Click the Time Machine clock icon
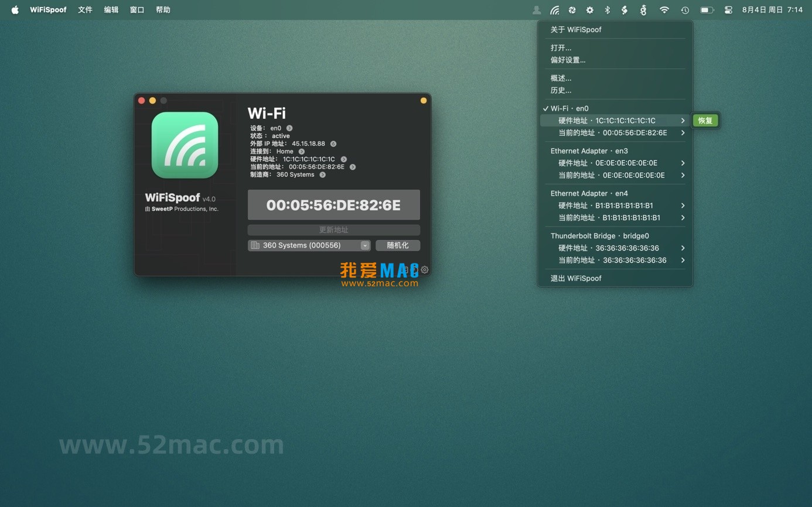 pos(685,10)
